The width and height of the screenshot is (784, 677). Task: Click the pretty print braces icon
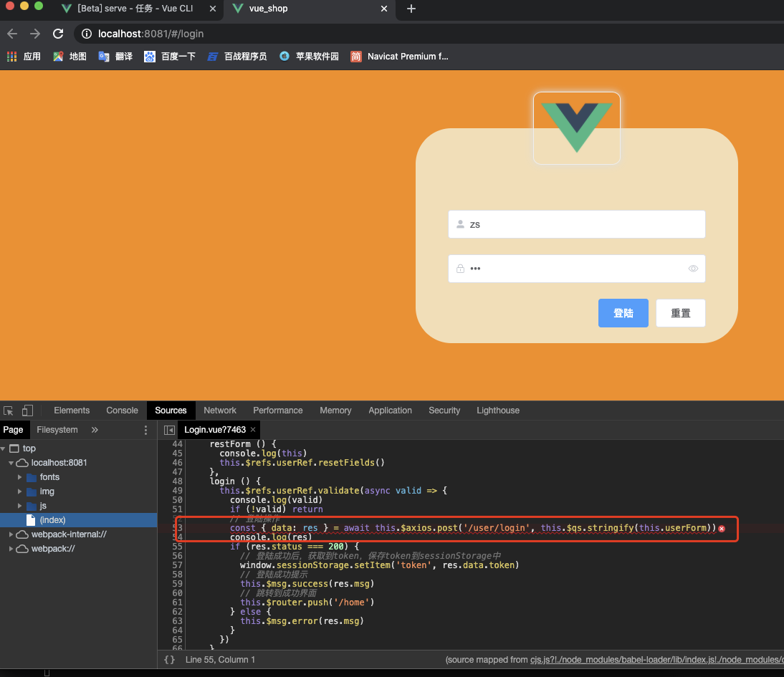(170, 660)
